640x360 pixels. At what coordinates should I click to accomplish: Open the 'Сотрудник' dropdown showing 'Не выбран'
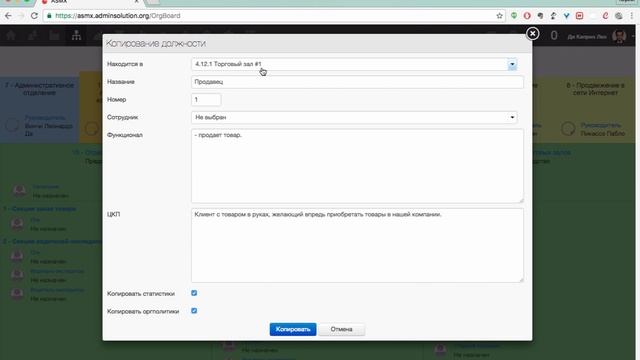pos(354,117)
